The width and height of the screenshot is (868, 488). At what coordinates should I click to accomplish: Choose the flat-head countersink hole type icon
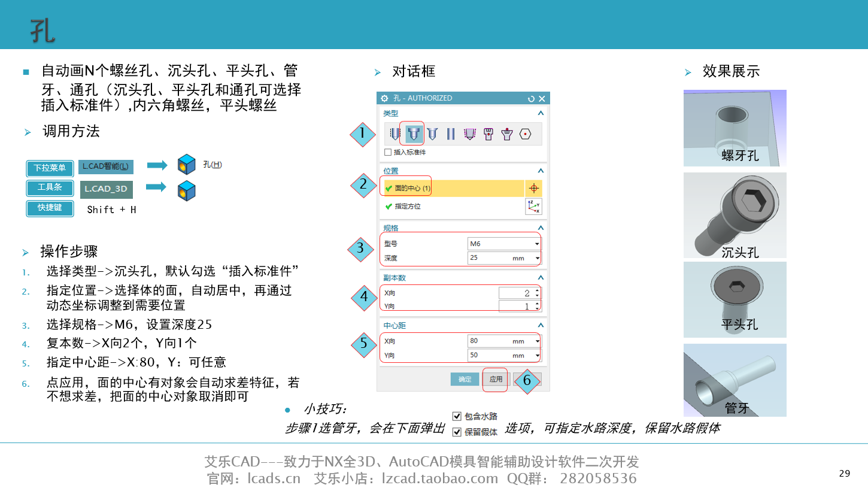click(432, 134)
